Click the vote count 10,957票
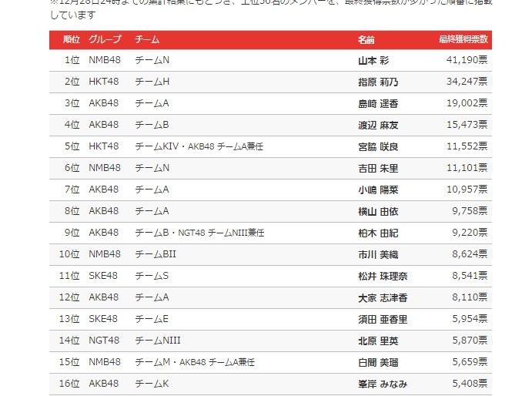Screen dimensions: 532x396 [467, 190]
